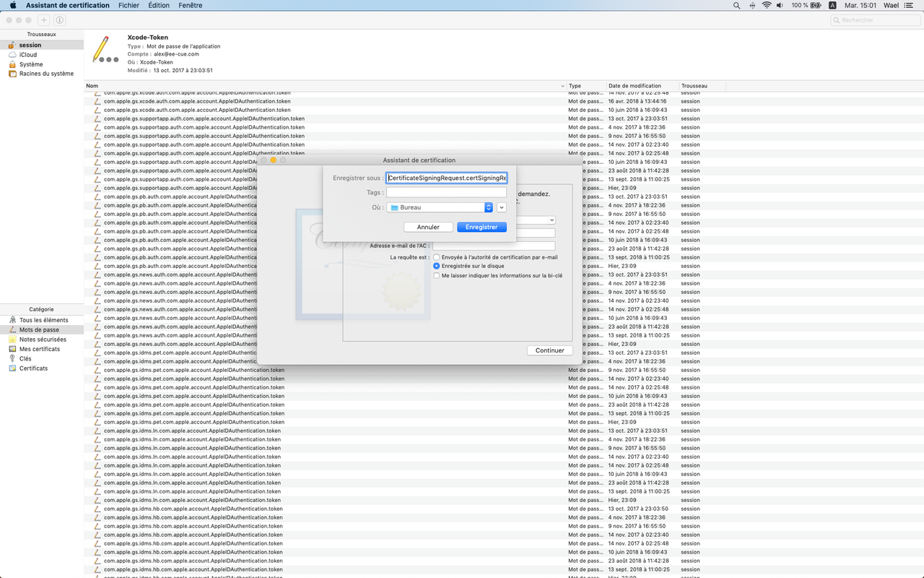Screen dimensions: 924x578
Task: Open the Wael user menu
Action: [891, 5]
